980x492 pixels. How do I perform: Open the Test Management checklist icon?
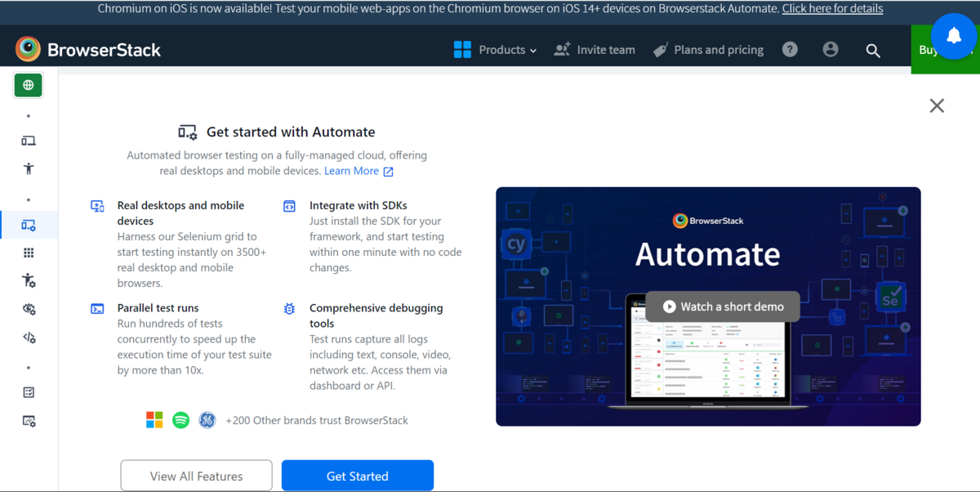pyautogui.click(x=29, y=392)
